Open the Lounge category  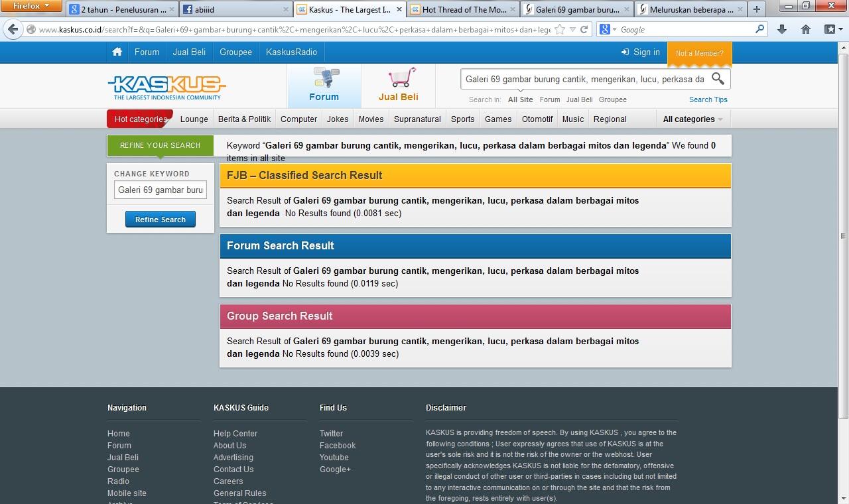coord(194,119)
